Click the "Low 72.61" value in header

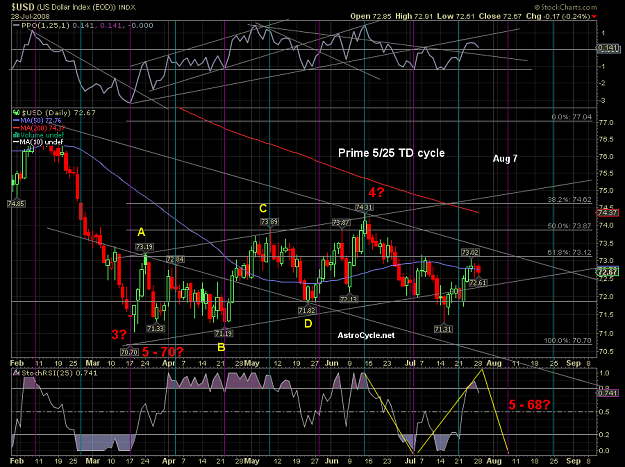(x=454, y=16)
